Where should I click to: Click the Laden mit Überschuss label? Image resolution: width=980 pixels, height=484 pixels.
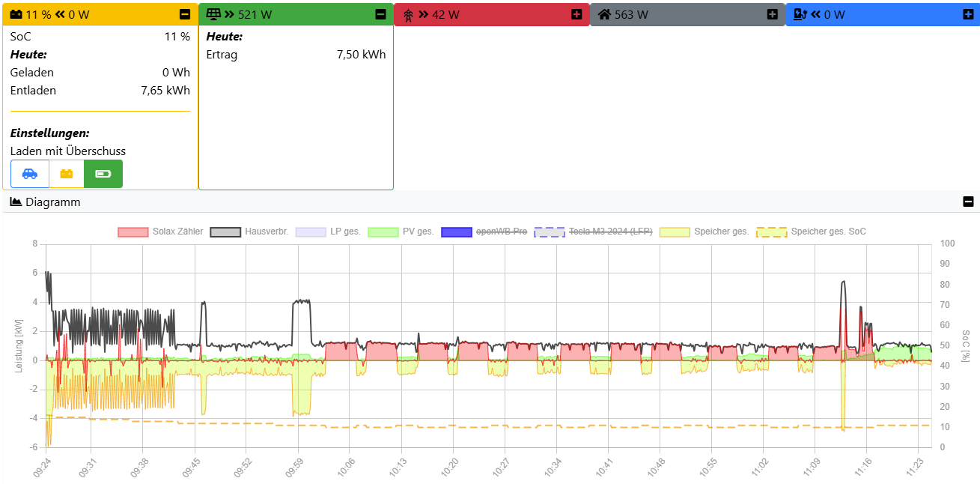[67, 151]
